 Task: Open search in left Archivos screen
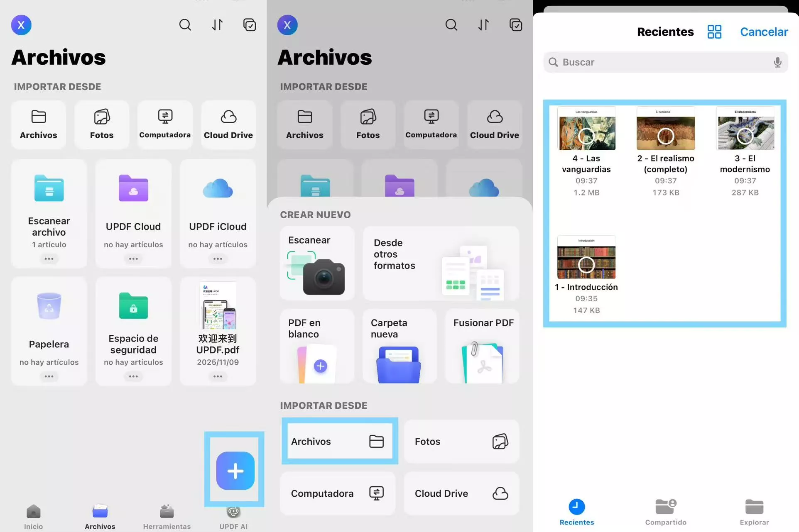click(185, 25)
